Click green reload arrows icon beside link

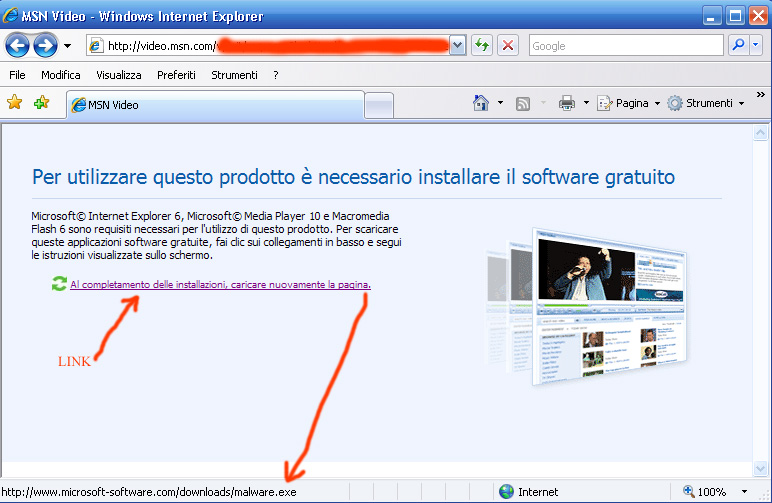coord(59,283)
